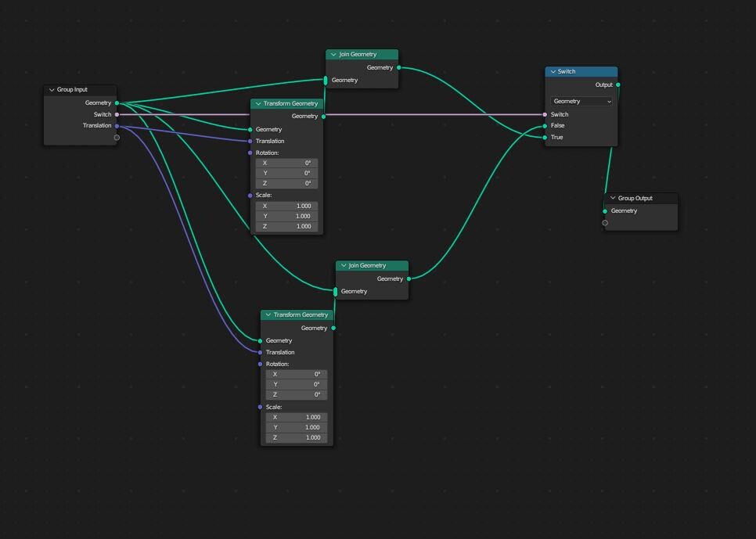Click the Geometry input socket on upper Transform Geometry
This screenshot has height=539, width=756.
tap(252, 129)
